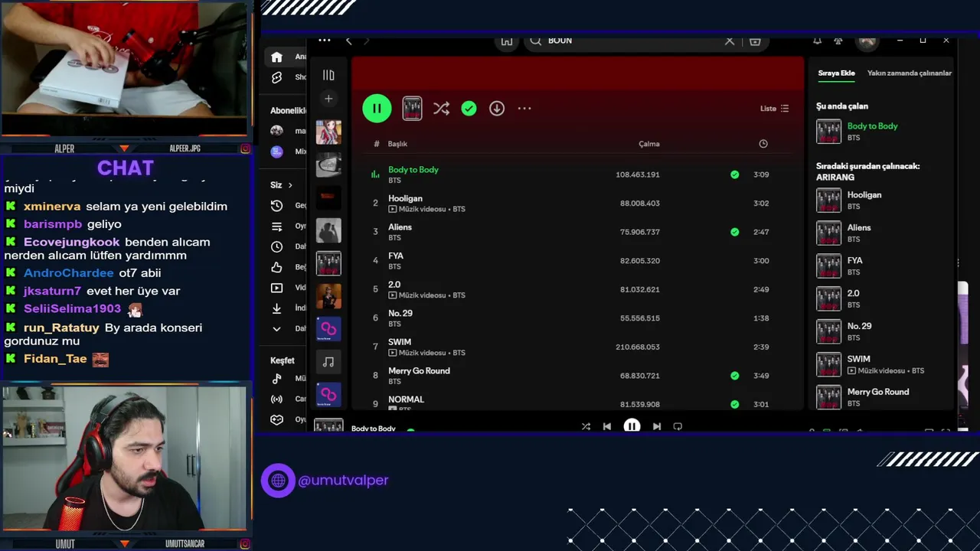Open YouTube watch later clock icon
Viewport: 980px width, 551px height.
pyautogui.click(x=277, y=246)
